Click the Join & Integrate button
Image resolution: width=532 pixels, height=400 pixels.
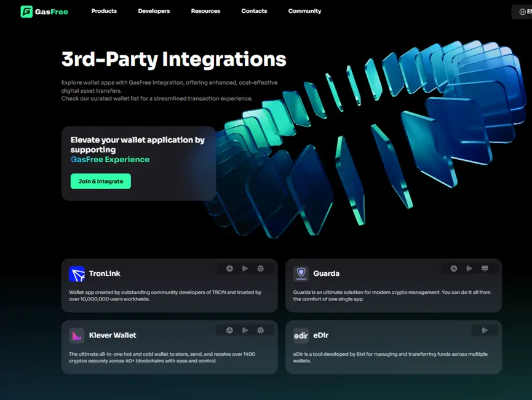click(x=101, y=181)
